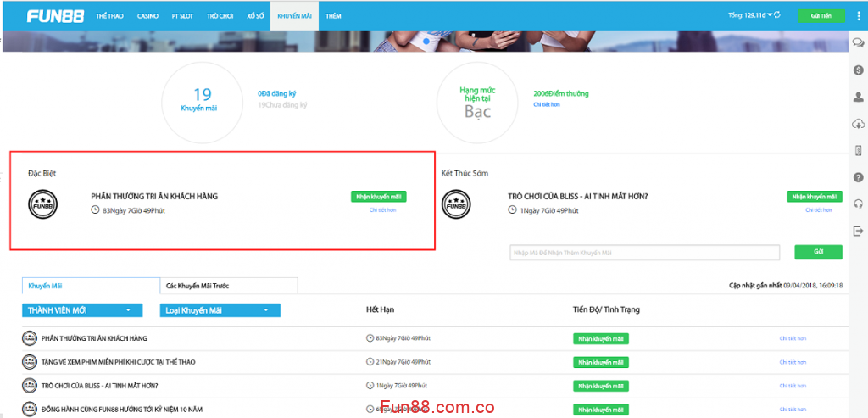Open the help question mark icon
This screenshot has height=418, width=868.
[x=858, y=177]
